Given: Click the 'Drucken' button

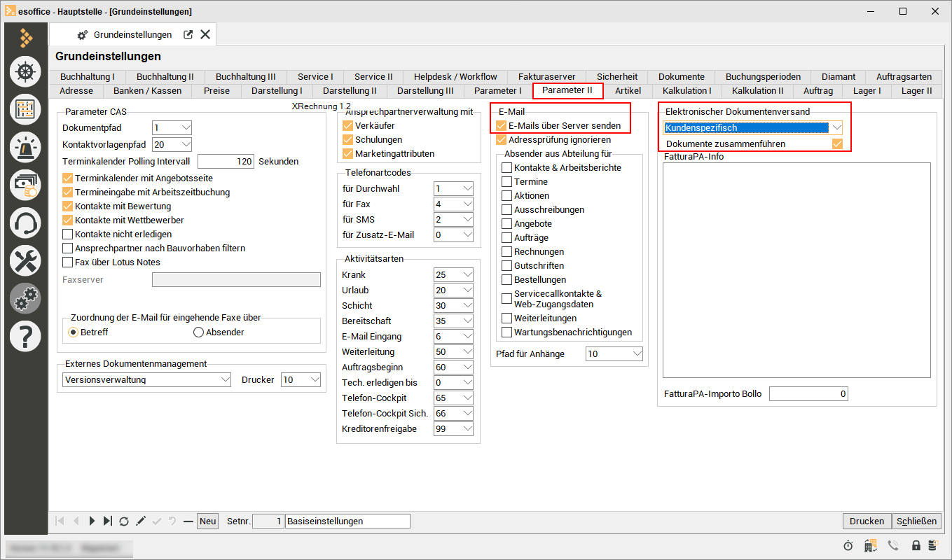Looking at the screenshot, I should click(867, 521).
